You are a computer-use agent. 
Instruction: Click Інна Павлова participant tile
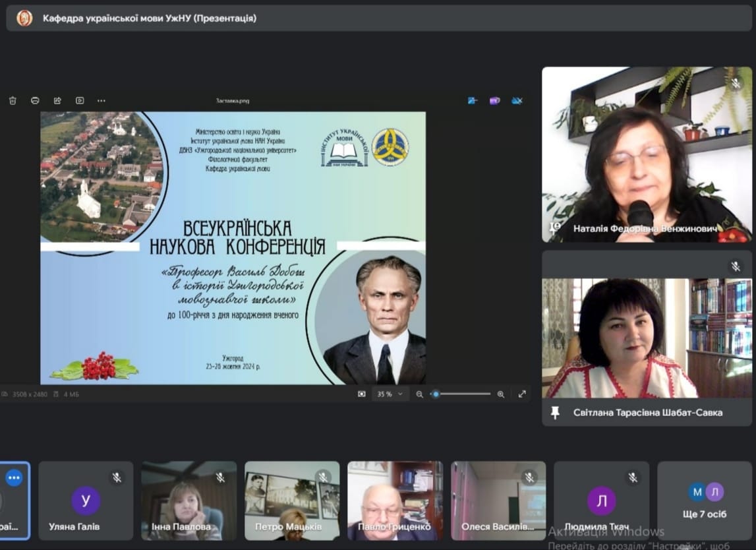tap(189, 501)
